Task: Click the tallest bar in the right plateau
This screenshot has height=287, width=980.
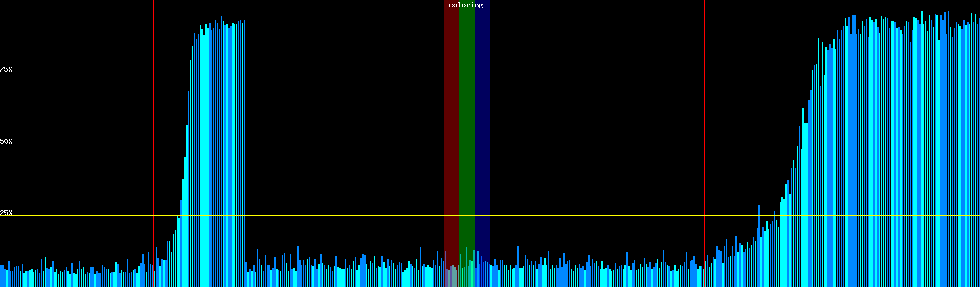Action: pyautogui.click(x=922, y=148)
